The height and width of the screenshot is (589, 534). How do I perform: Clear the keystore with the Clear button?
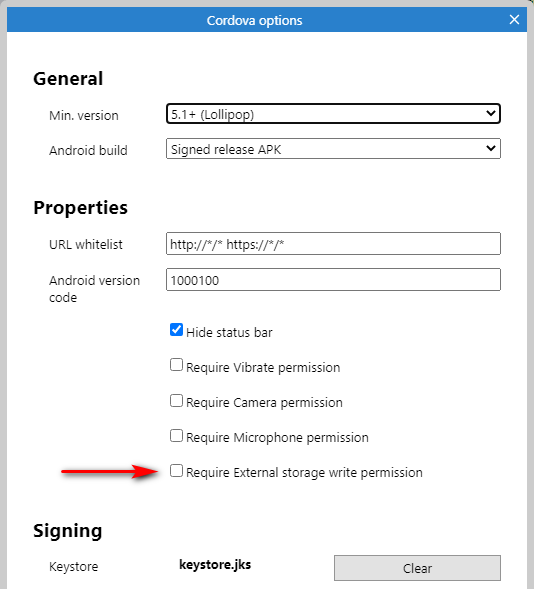pos(417,568)
